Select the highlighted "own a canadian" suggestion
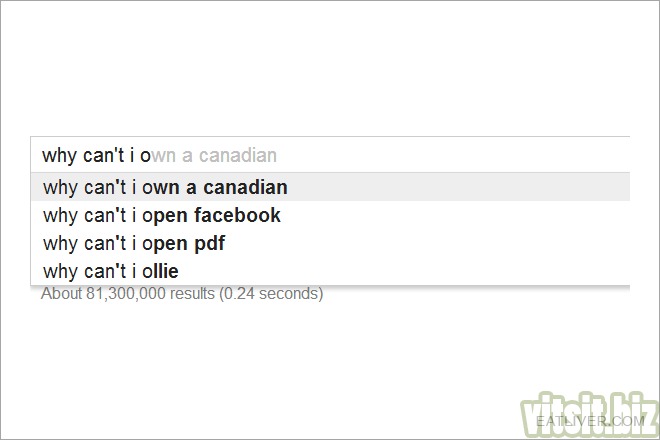The image size is (660, 440). tap(330, 187)
